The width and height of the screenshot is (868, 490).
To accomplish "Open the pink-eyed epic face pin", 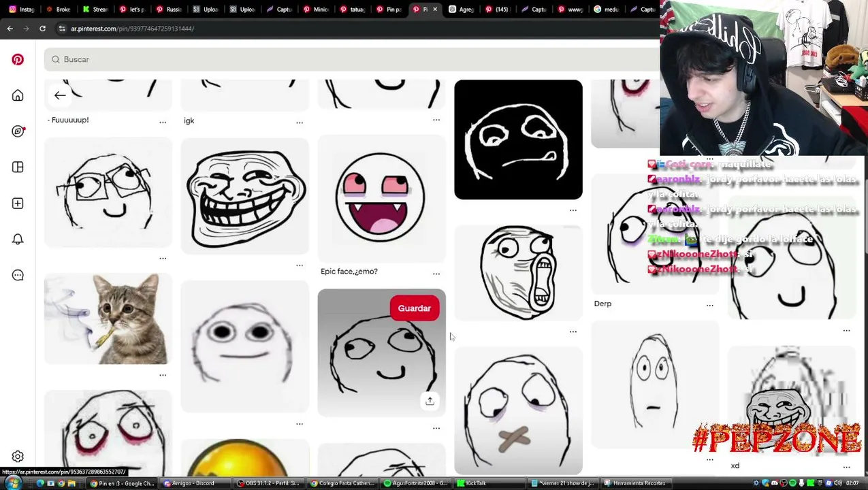I will click(381, 198).
